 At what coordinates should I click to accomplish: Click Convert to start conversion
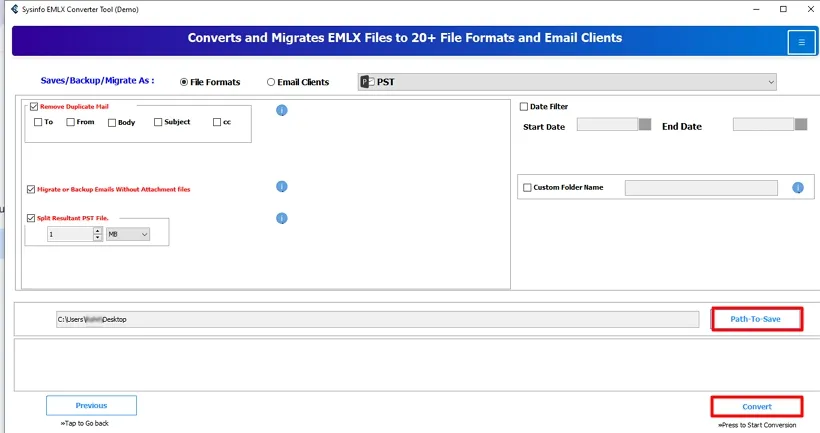point(757,406)
